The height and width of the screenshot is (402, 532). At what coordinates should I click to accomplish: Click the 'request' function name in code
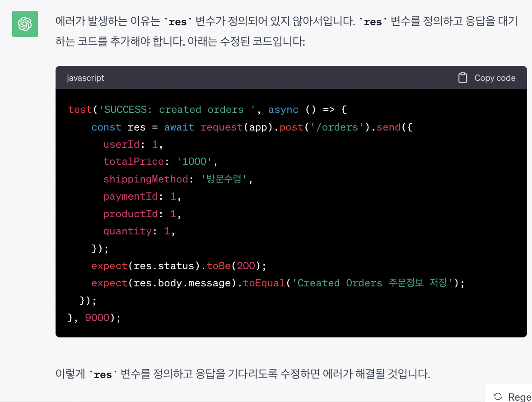(222, 127)
